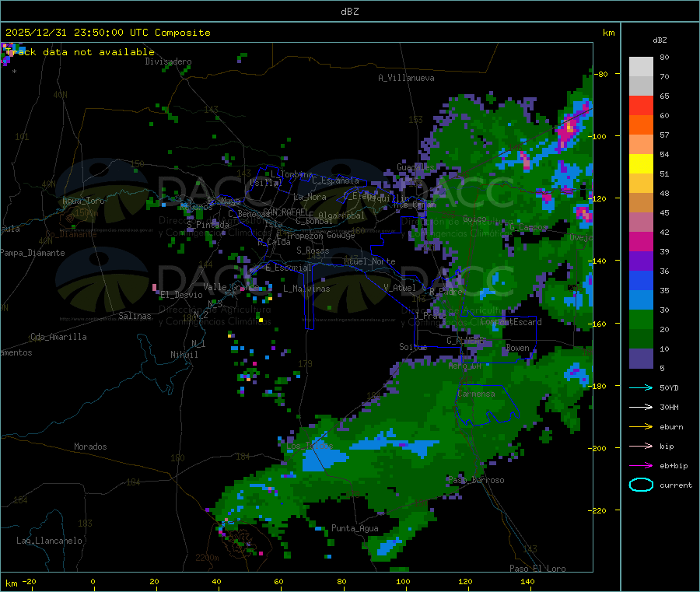Select the yellow swatch between 54 and 51
700x592 pixels.
(x=641, y=164)
